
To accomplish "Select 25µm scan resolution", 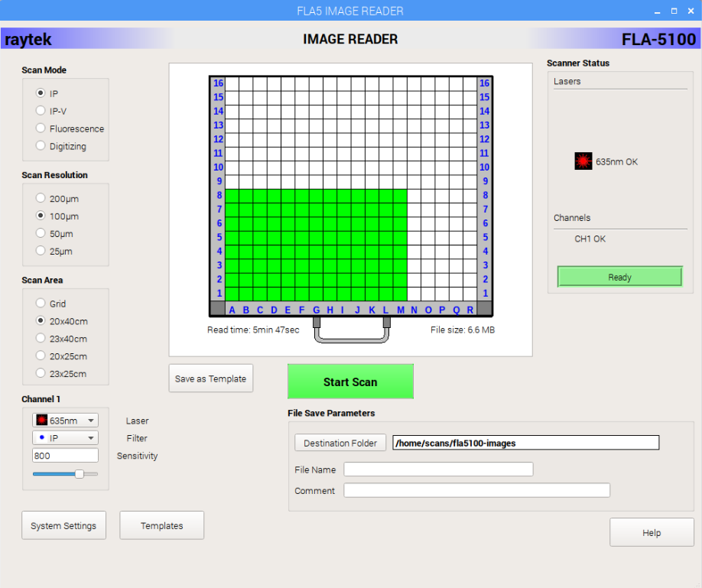I will tap(39, 251).
